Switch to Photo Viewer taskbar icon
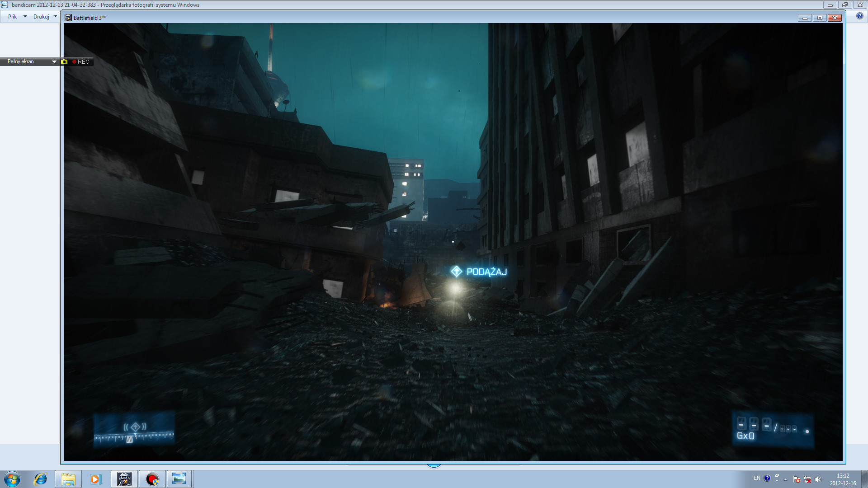868x488 pixels. [x=179, y=479]
